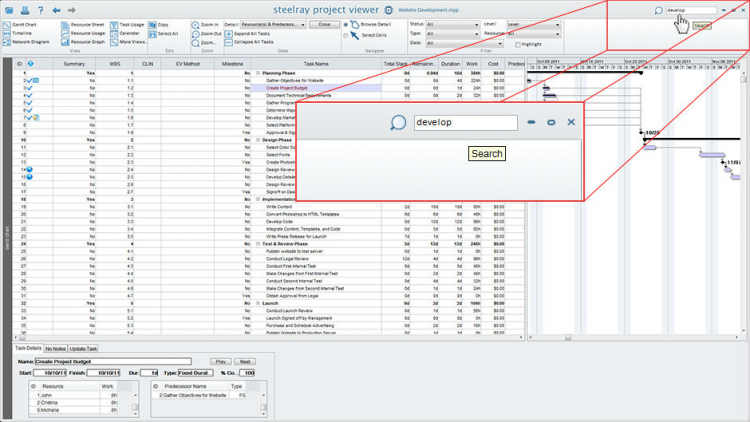Collapse the Launch summary task

pos(258,303)
